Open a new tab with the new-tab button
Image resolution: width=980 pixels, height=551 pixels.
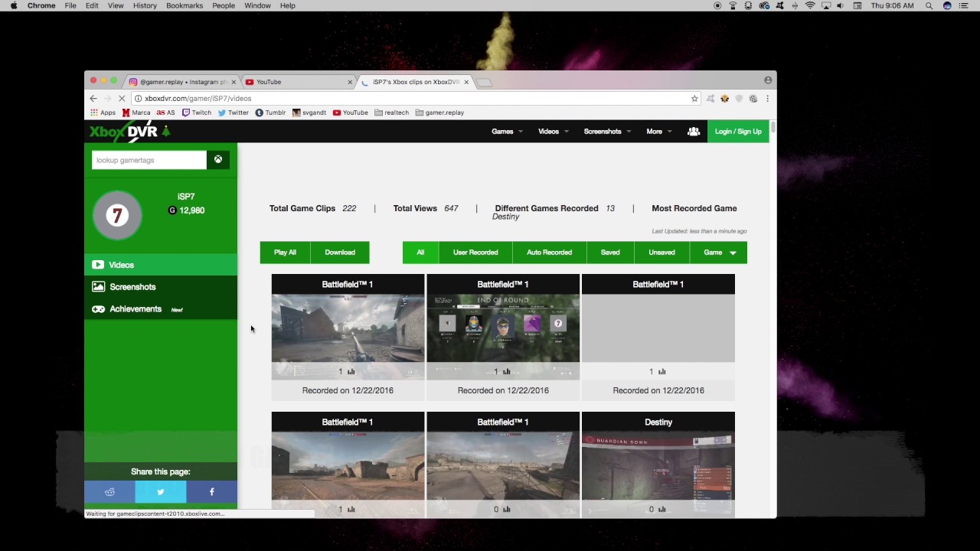click(x=484, y=82)
